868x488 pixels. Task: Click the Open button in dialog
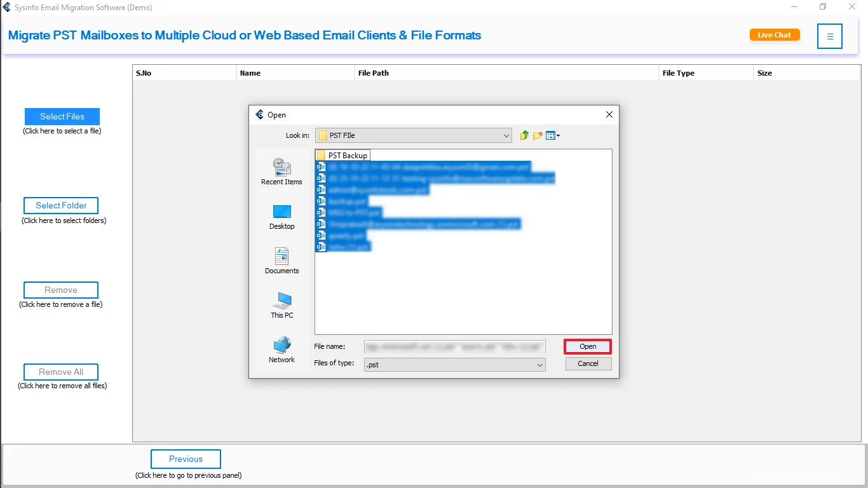(x=588, y=346)
